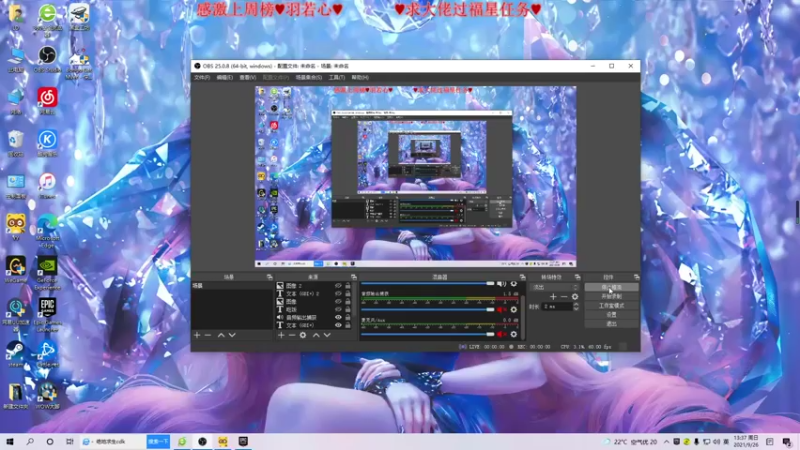Click the Windows Start button
The height and width of the screenshot is (450, 800).
click(9, 441)
